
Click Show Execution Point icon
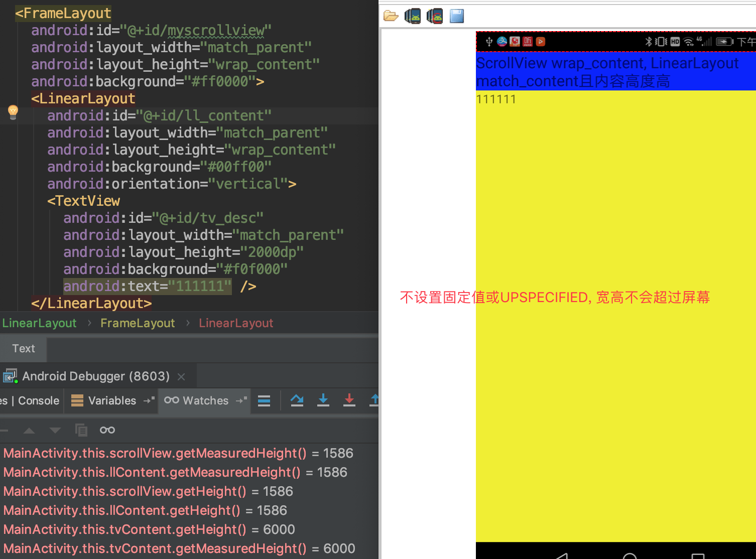[264, 400]
